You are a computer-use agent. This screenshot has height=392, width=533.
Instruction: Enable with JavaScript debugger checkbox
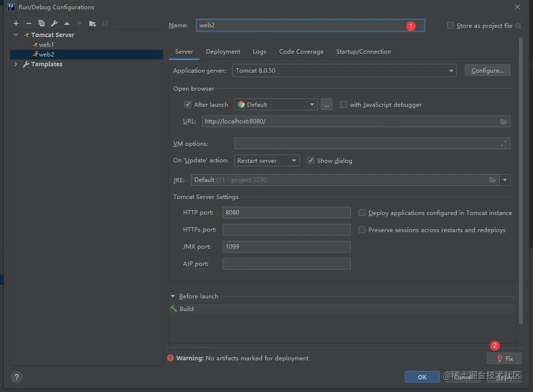pos(344,104)
